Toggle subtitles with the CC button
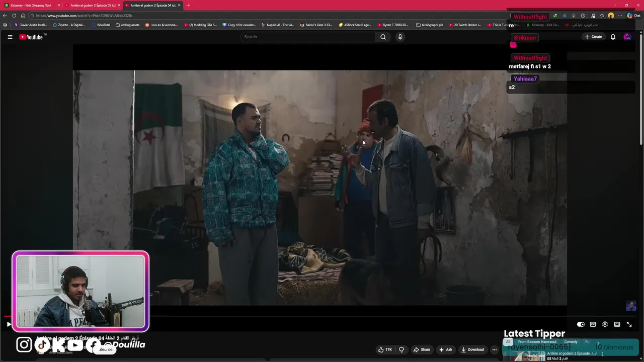Screen dimensions: 644x362 pyautogui.click(x=593, y=324)
